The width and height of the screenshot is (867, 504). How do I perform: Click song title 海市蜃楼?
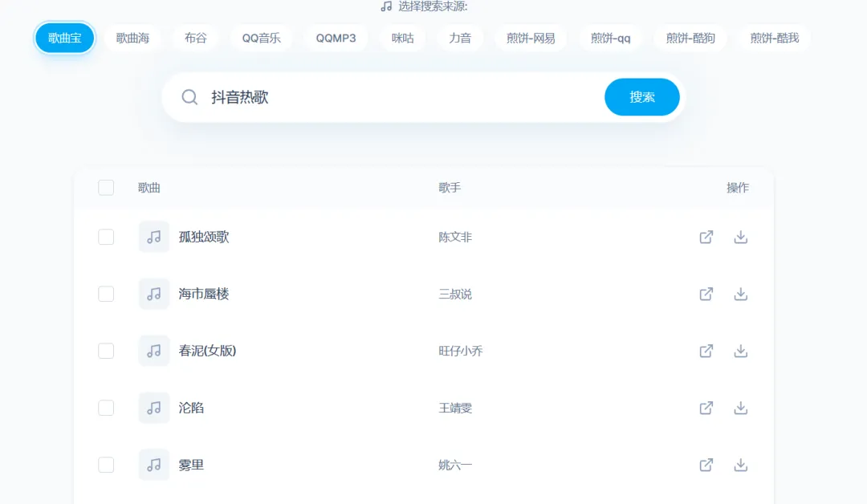(x=204, y=294)
